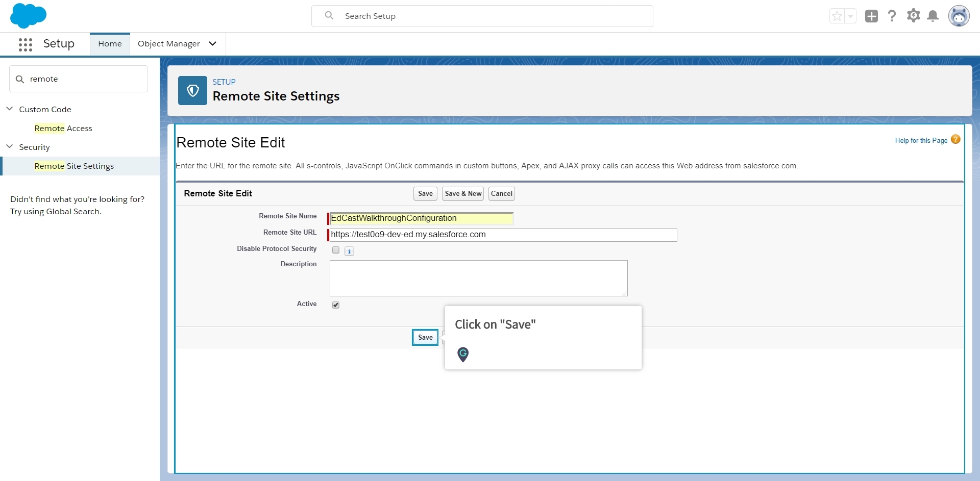
Task: Click the Remote Site Name field
Action: 421,218
